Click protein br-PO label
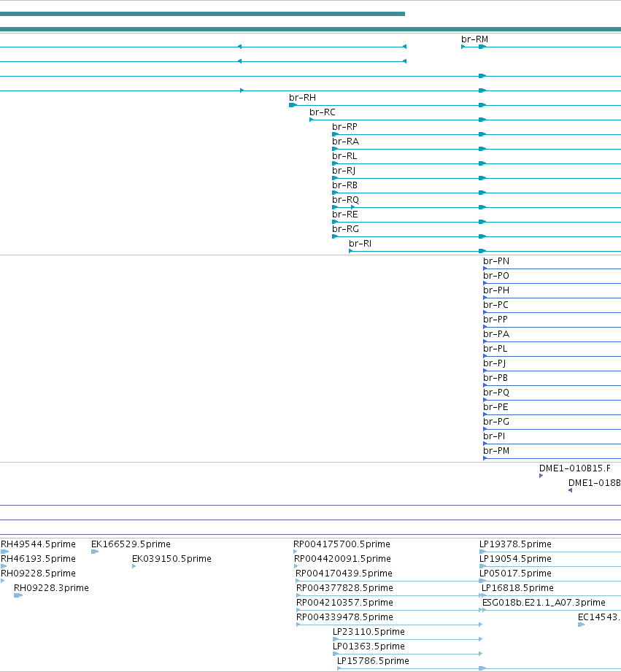The image size is (621, 672). pos(496,276)
